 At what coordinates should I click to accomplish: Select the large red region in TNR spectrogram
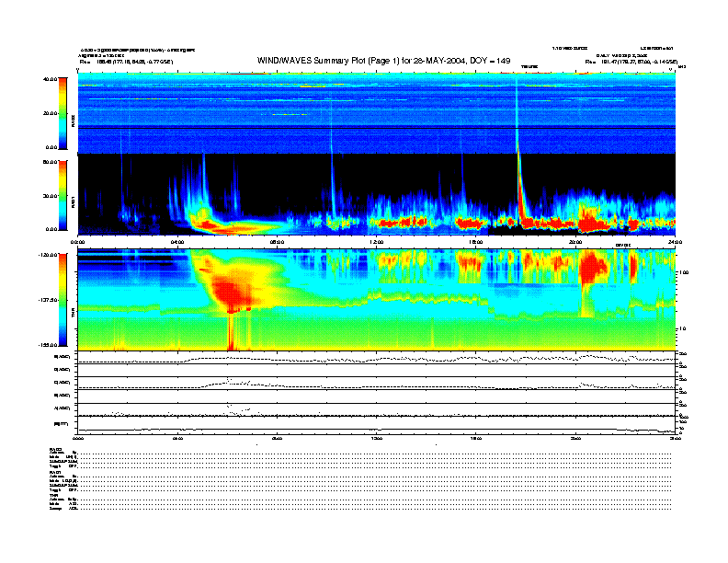click(230, 290)
